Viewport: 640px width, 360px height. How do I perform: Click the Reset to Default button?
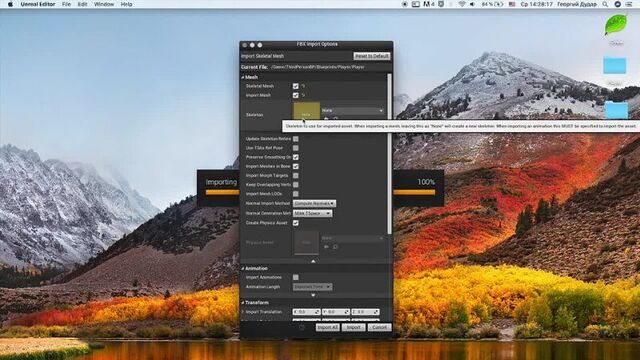click(x=371, y=56)
